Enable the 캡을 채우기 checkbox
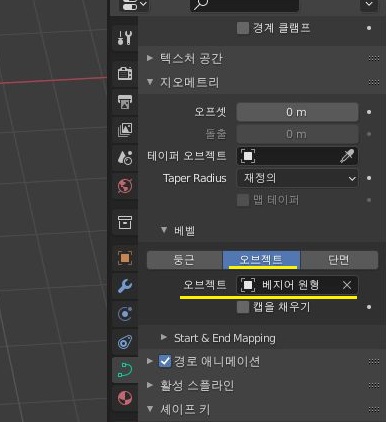 tap(243, 307)
